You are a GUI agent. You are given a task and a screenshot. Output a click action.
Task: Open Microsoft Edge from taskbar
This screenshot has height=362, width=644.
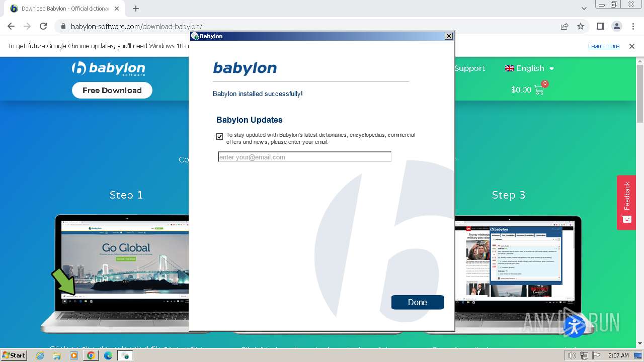[108, 355]
